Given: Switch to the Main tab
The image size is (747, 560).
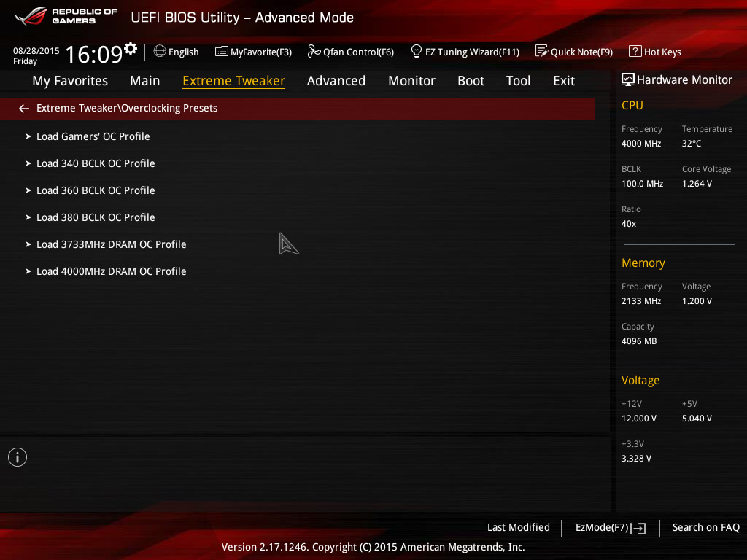Looking at the screenshot, I should click(x=145, y=81).
